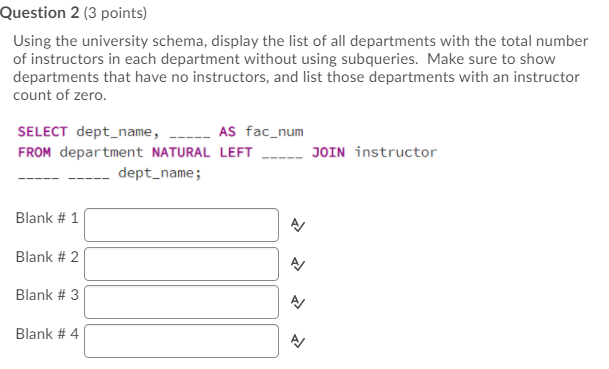Click the NATURAL keyword in the SQL code

pos(181,153)
